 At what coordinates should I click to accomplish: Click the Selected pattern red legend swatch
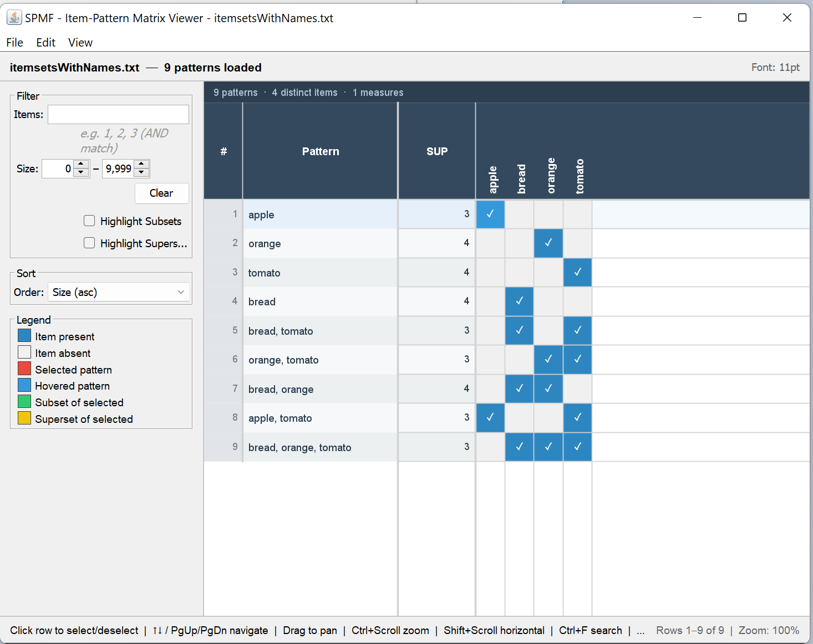(x=24, y=369)
